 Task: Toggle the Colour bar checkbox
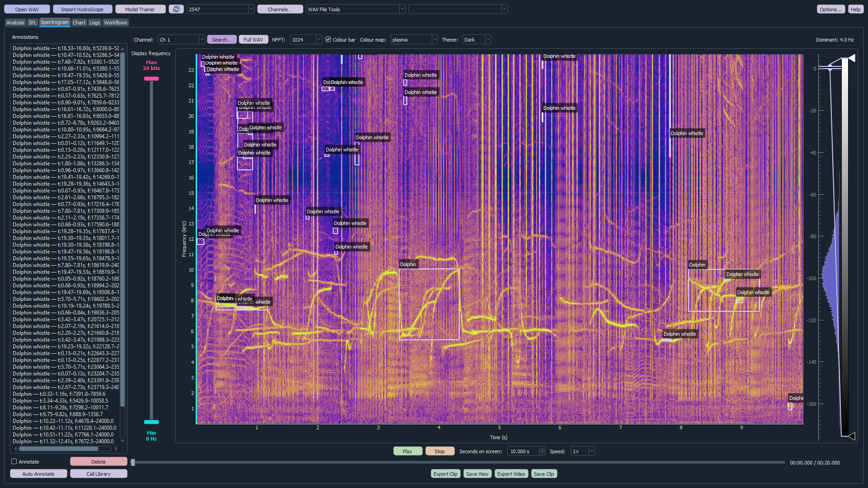click(x=328, y=40)
